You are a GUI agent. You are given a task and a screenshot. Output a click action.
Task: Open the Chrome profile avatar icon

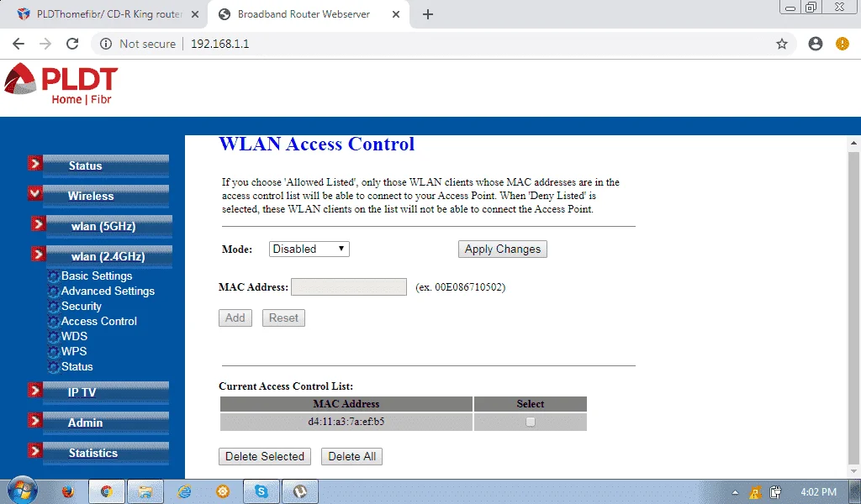[x=816, y=44]
